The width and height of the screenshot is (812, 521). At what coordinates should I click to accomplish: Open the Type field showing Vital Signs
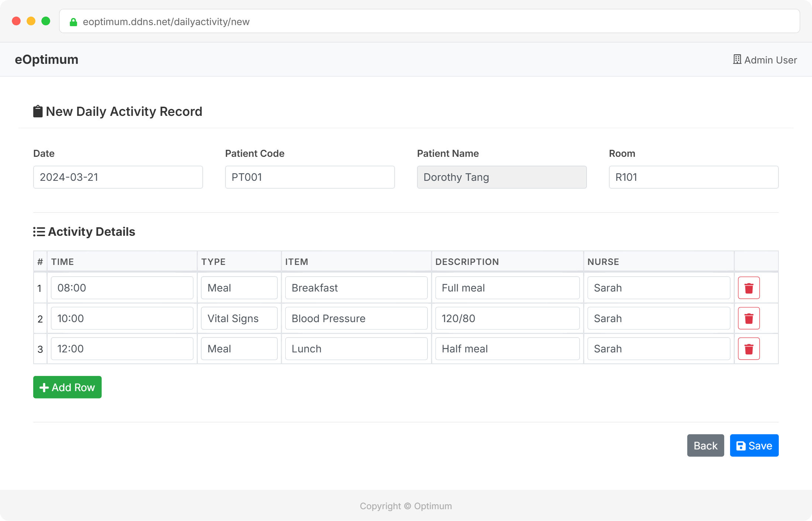(239, 318)
